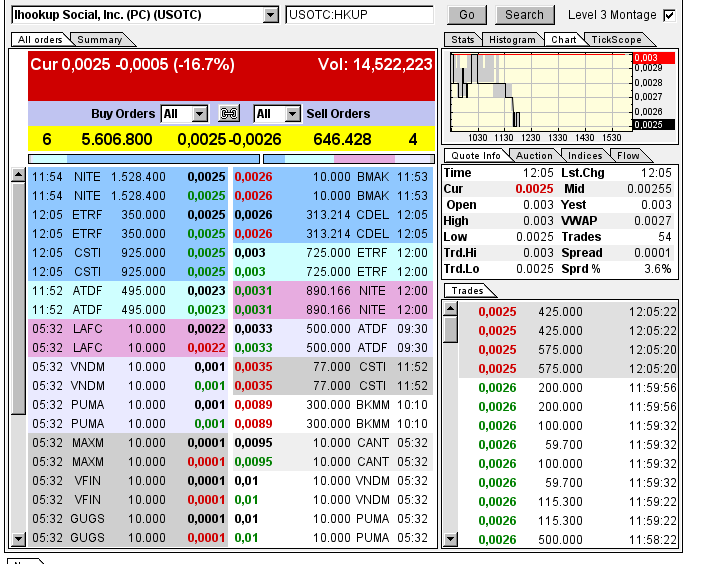The image size is (714, 564).
Task: Toggle the Level 3 Montage checkbox
Action: [669, 15]
